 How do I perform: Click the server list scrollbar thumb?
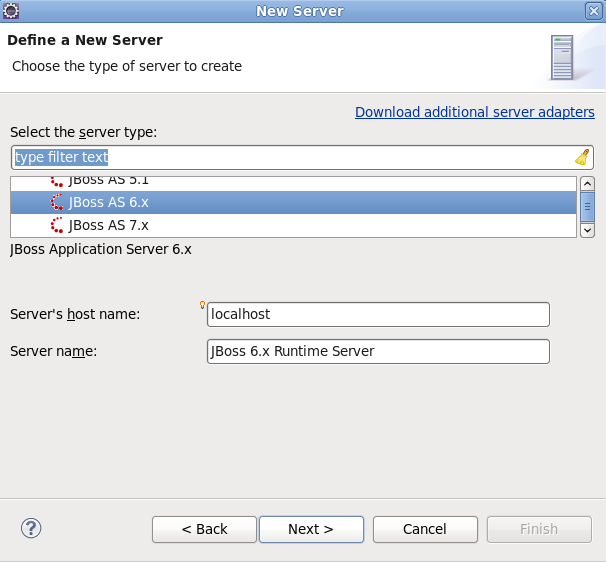coord(587,206)
